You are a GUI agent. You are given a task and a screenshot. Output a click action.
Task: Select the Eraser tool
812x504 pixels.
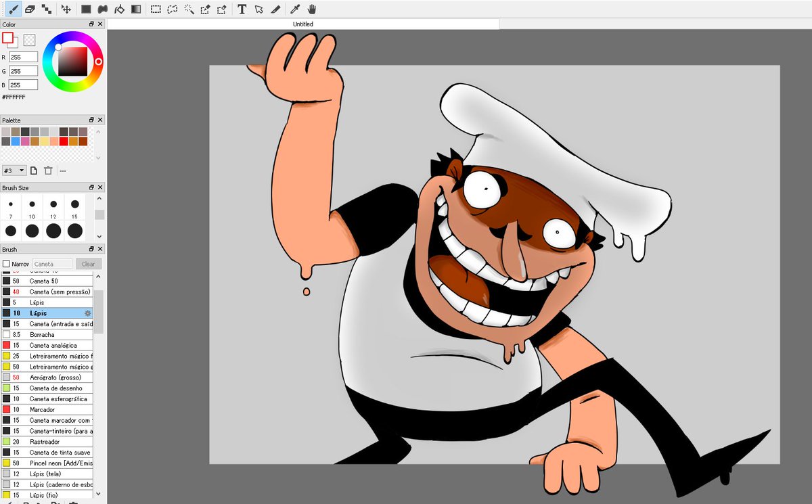(x=30, y=9)
